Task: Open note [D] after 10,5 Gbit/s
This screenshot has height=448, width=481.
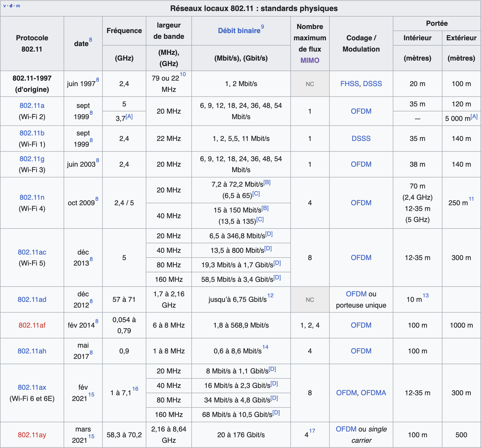Action: pos(276,412)
